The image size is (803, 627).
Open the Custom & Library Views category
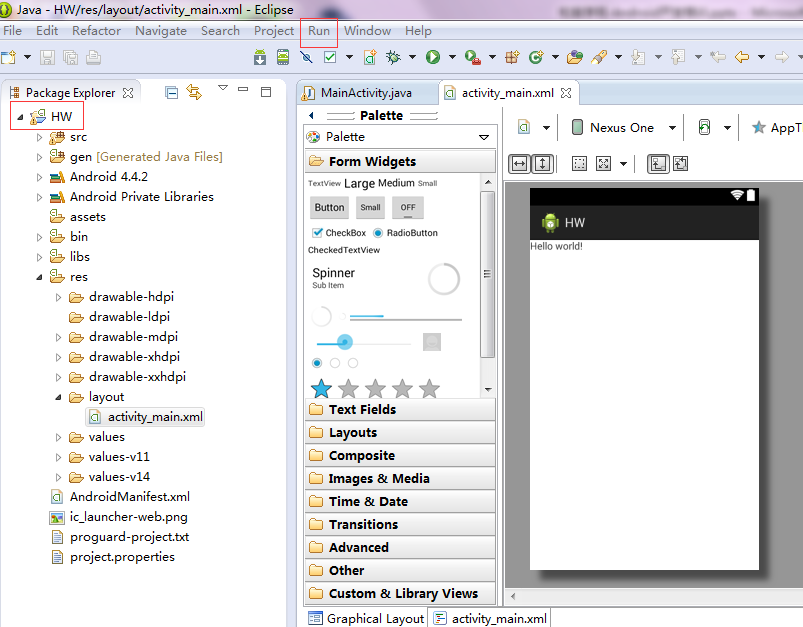400,593
